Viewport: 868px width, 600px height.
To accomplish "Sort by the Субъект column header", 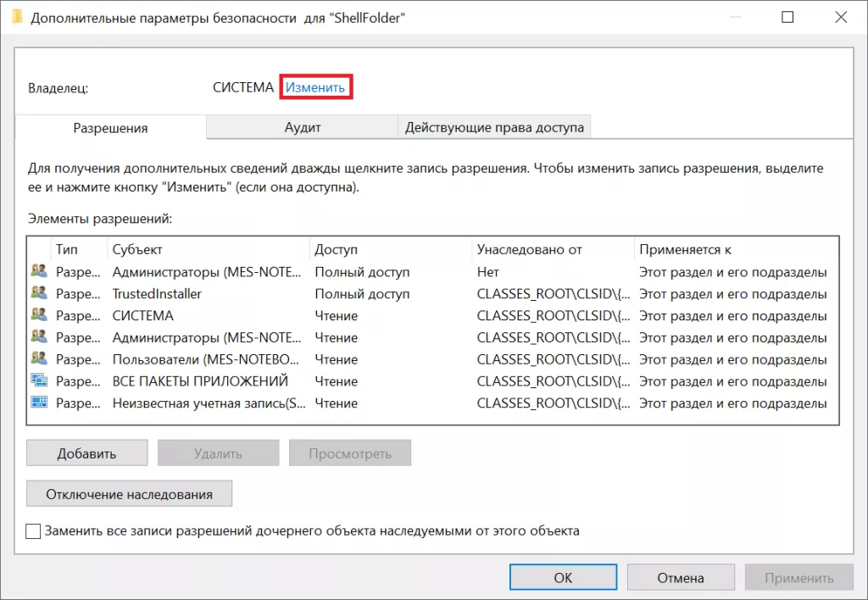I will pyautogui.click(x=209, y=250).
